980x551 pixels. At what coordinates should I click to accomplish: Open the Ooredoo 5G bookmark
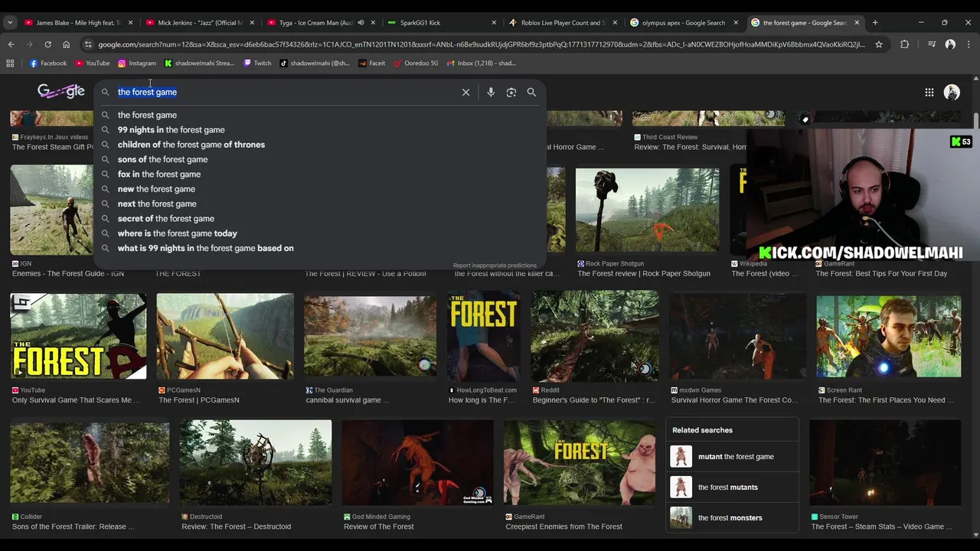coord(416,64)
